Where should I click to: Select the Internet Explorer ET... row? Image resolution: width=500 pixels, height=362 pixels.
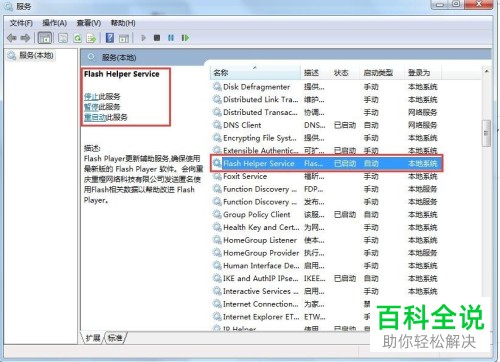click(x=291, y=317)
